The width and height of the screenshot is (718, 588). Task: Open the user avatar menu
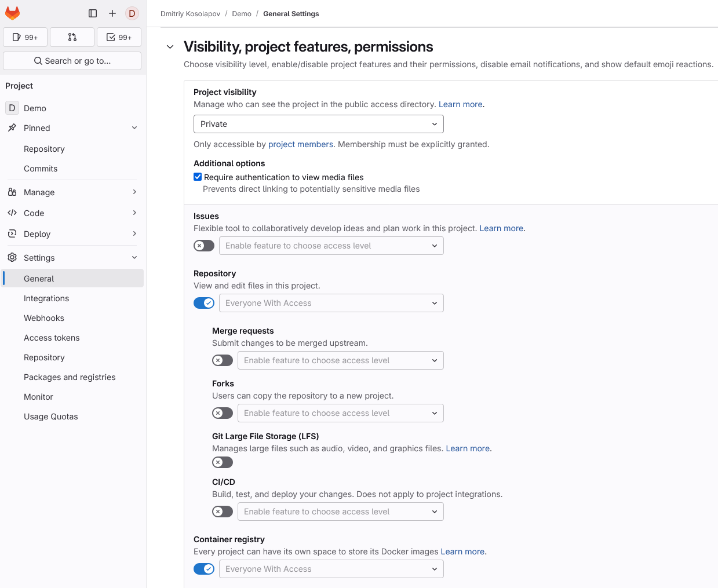[x=132, y=13]
